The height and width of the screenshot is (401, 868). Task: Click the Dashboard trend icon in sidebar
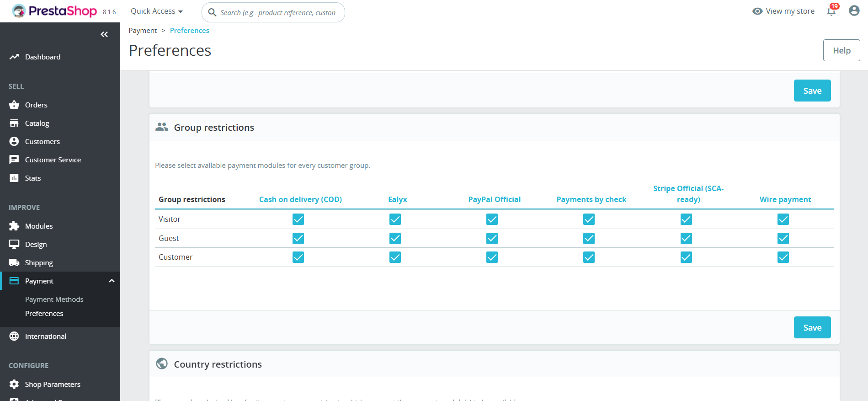(x=14, y=57)
